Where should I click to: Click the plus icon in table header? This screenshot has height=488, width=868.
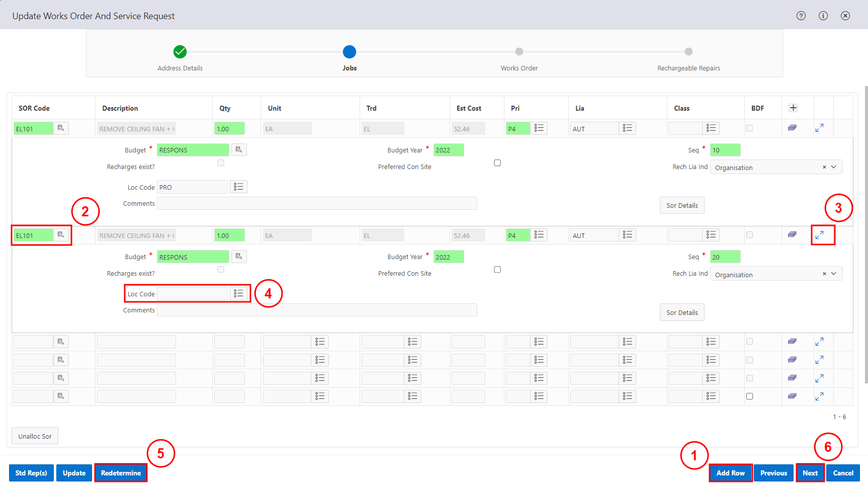(793, 108)
